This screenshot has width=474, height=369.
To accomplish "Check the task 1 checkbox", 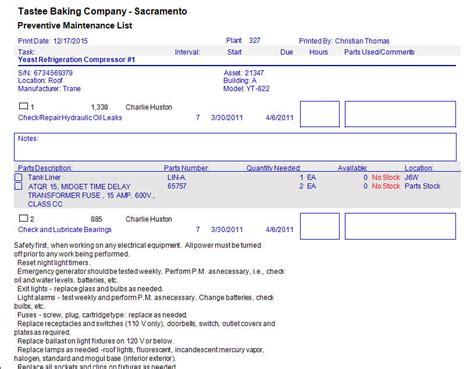I will tap(23, 106).
